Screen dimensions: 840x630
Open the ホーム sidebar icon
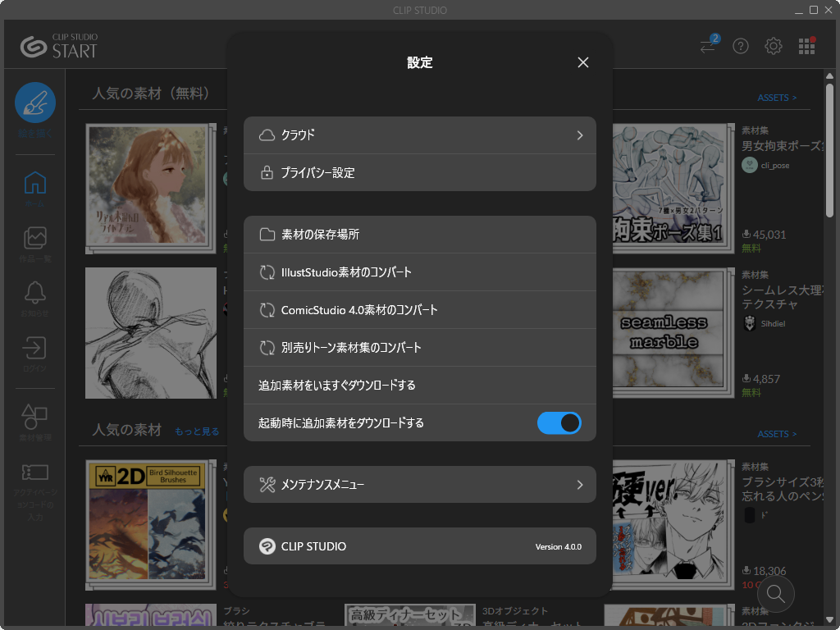pos(34,184)
